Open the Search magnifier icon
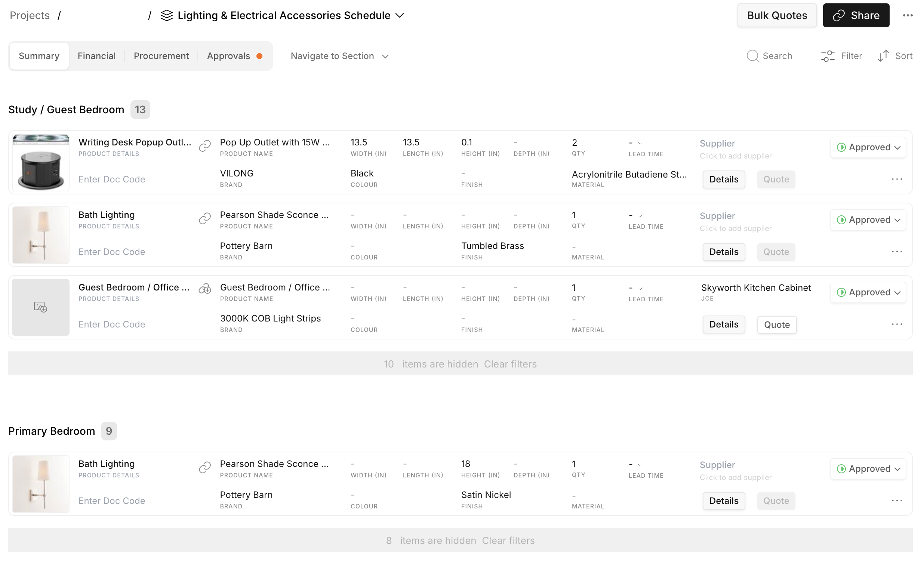 (752, 56)
